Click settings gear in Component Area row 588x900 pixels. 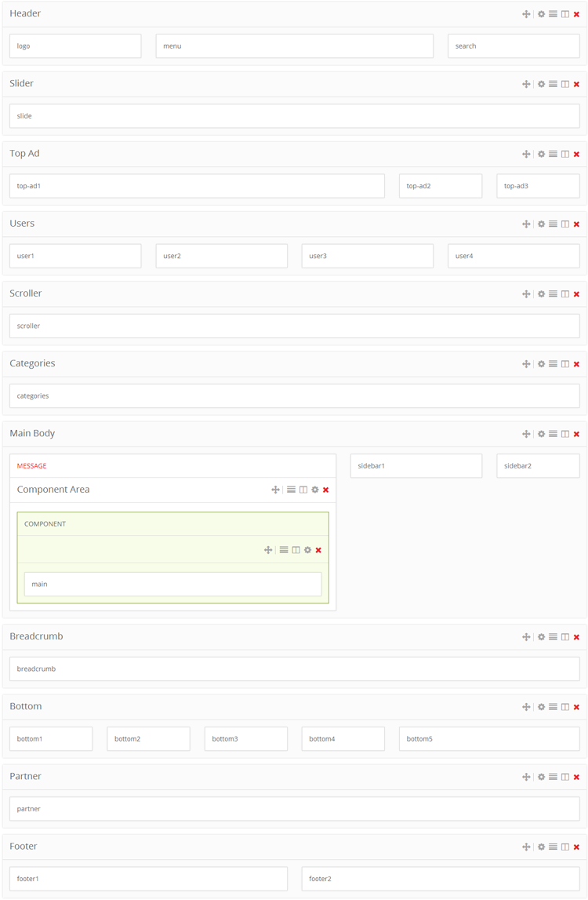click(315, 490)
